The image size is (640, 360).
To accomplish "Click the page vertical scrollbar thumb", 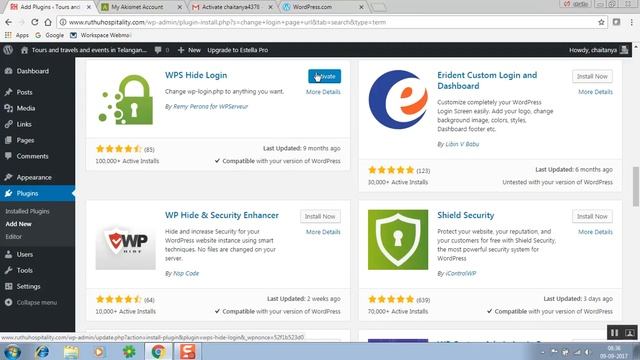I will click(636, 186).
